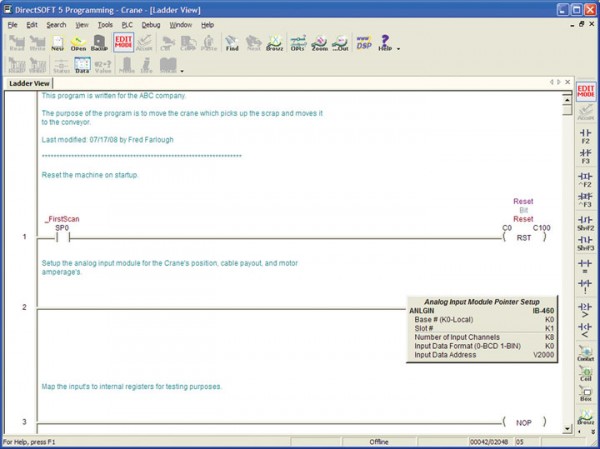Open the PLC menu
The height and width of the screenshot is (449, 600).
tap(126, 24)
